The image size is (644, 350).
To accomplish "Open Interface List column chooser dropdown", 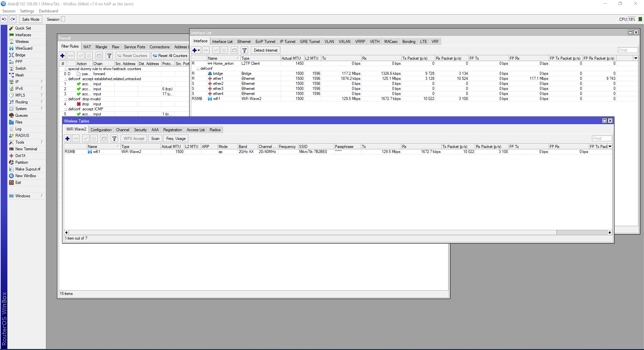I will [635, 58].
